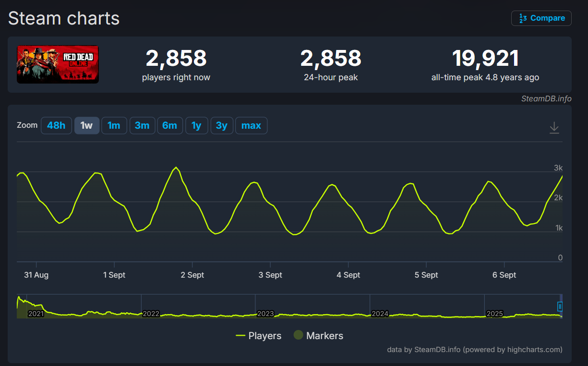Click the Markers legend circle icon
The height and width of the screenshot is (366, 588).
pos(298,335)
